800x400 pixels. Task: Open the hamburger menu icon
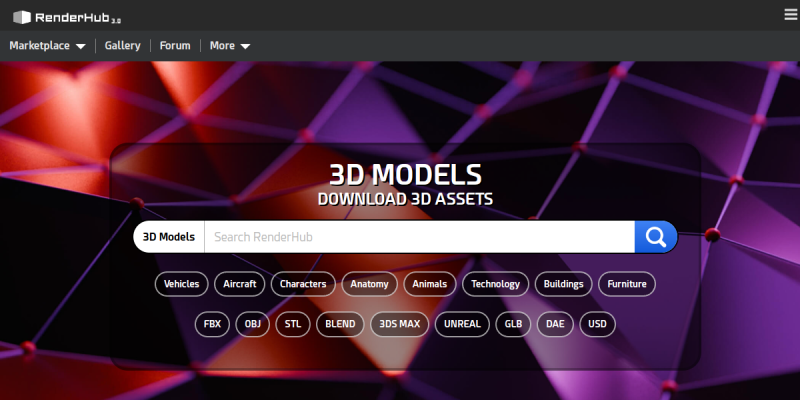point(791,15)
